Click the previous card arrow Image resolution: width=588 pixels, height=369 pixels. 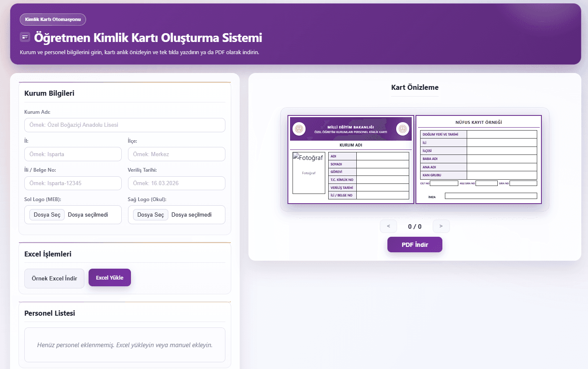pyautogui.click(x=388, y=226)
